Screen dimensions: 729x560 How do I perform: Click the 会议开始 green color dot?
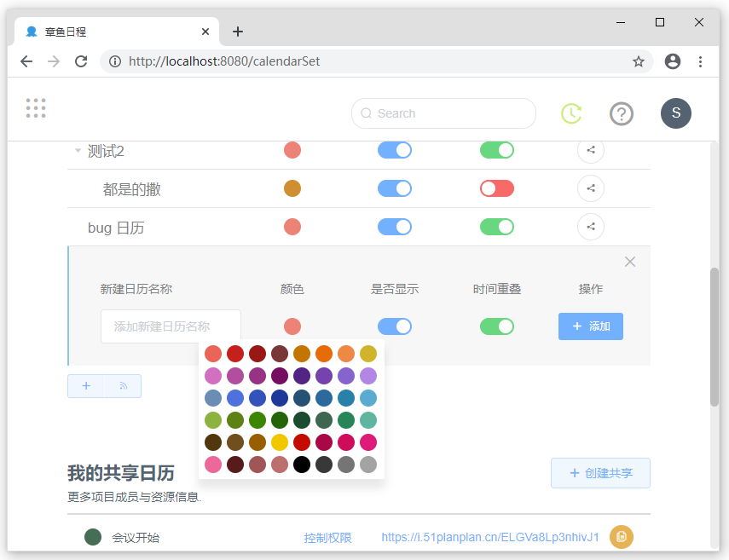(x=93, y=537)
